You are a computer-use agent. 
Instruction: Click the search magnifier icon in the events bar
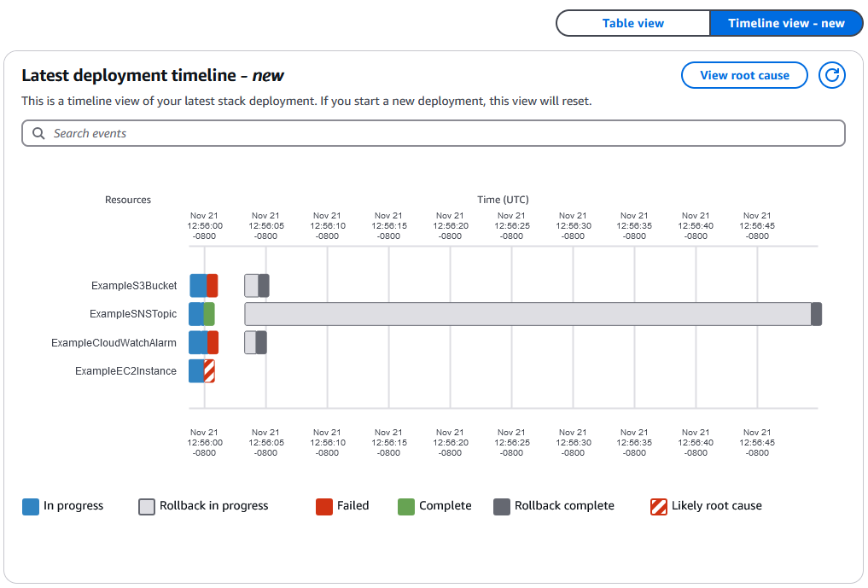[x=38, y=133]
